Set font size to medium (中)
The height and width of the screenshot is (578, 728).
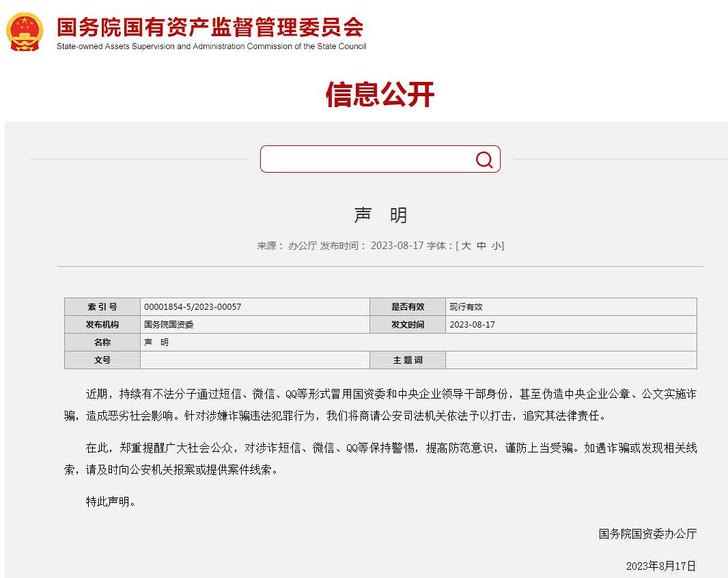tap(481, 246)
